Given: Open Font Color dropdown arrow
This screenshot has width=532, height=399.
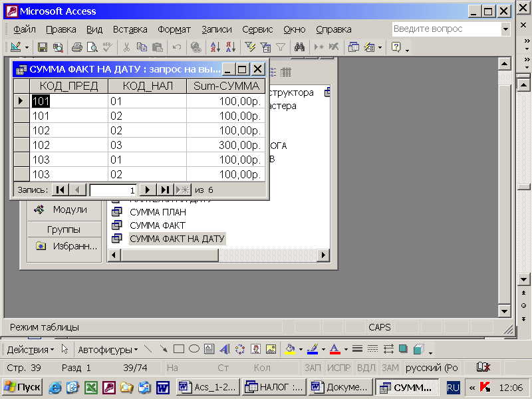Looking at the screenshot, I should point(346,350).
